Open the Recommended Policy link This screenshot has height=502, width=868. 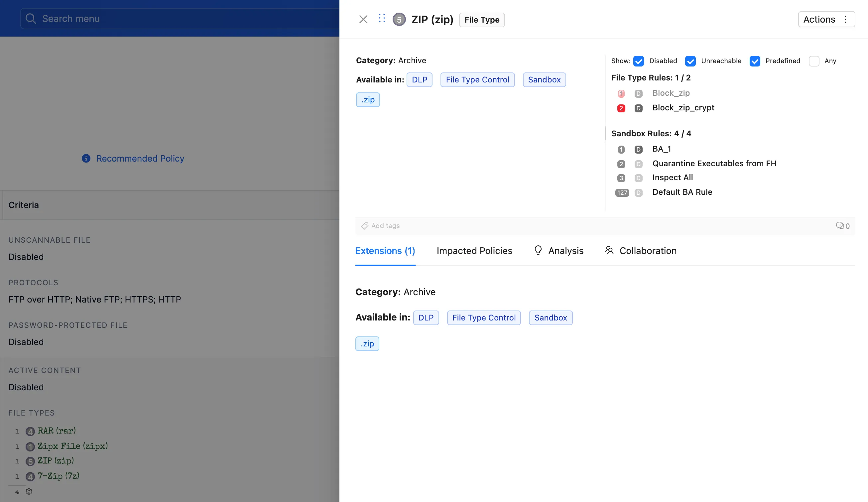pos(140,158)
